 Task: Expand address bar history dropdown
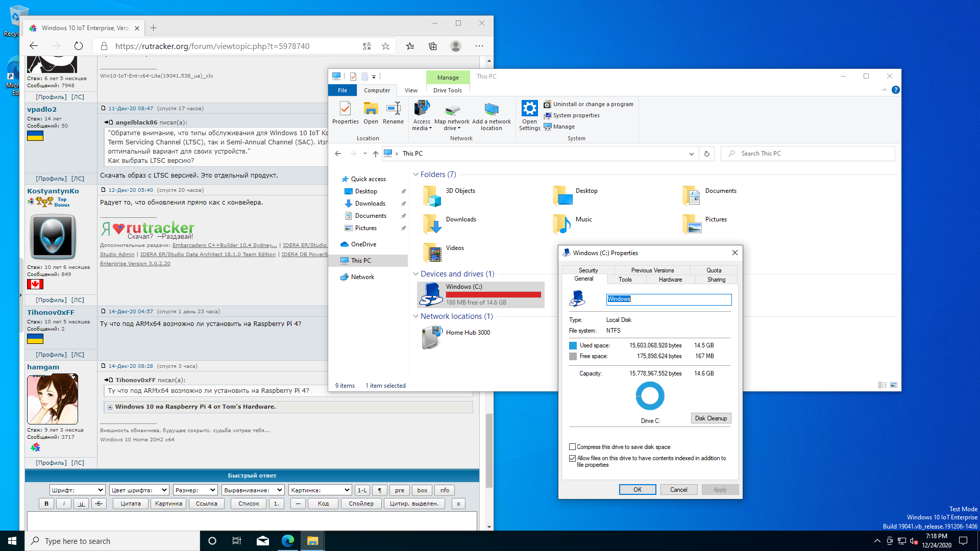pos(692,154)
